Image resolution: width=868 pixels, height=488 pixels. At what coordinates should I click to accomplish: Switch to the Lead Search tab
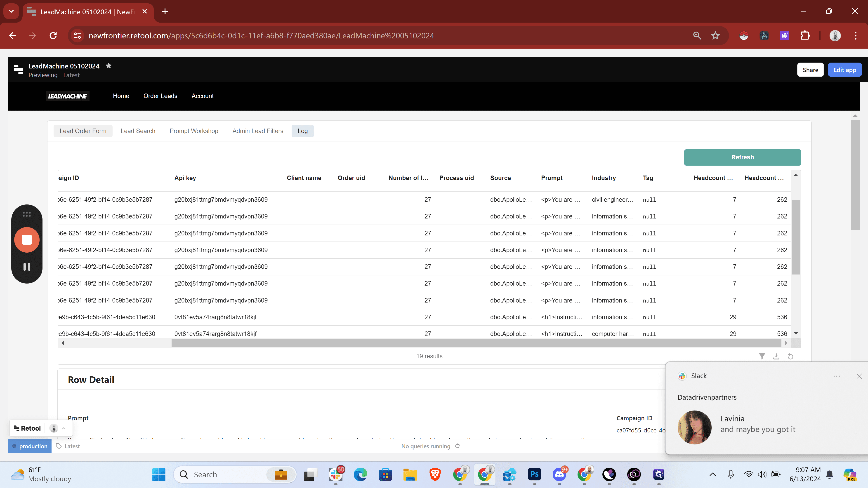[138, 131]
